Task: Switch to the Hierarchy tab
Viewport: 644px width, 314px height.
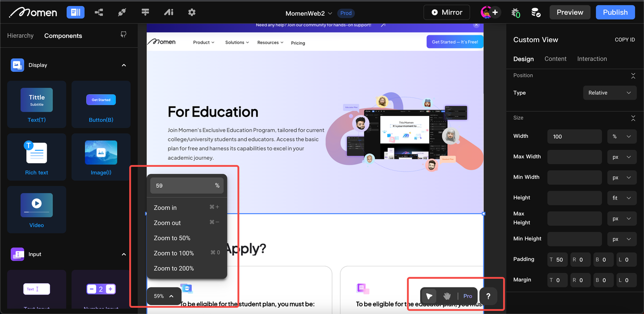Action: point(21,36)
